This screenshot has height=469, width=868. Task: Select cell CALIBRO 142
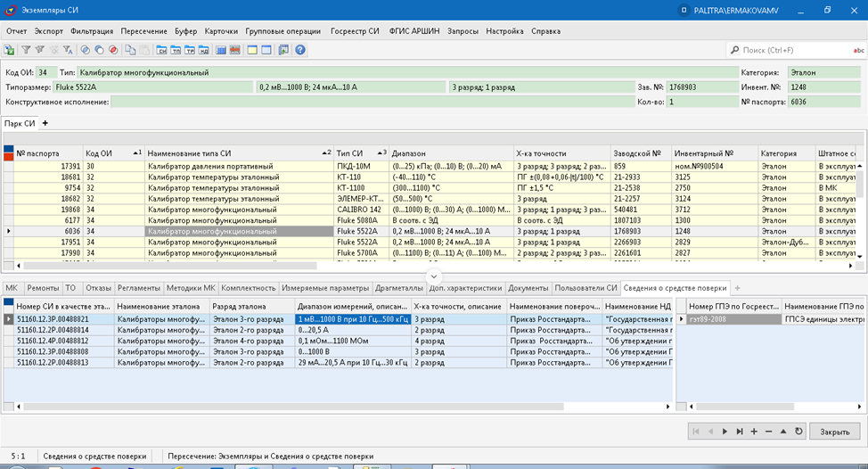coord(361,210)
